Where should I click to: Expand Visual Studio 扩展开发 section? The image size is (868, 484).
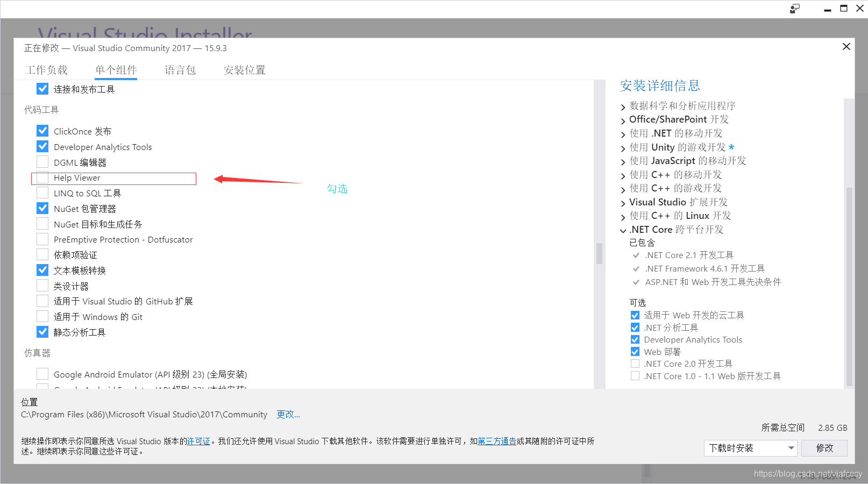coord(623,203)
